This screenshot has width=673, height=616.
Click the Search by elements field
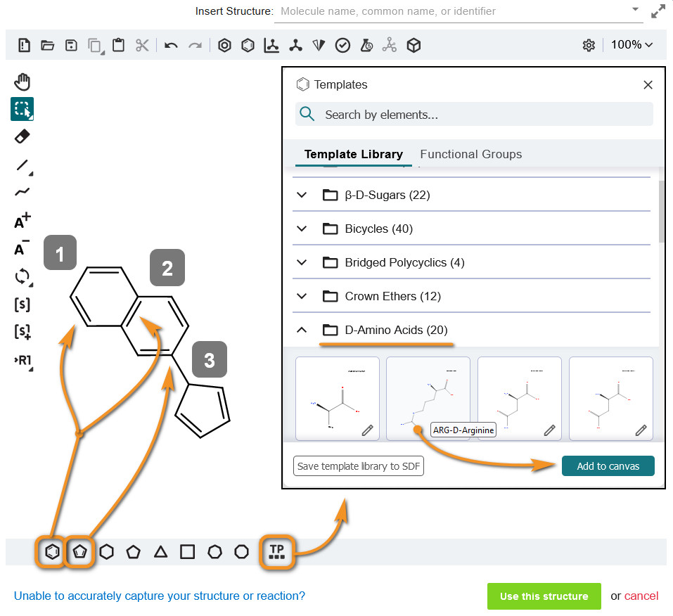click(485, 115)
